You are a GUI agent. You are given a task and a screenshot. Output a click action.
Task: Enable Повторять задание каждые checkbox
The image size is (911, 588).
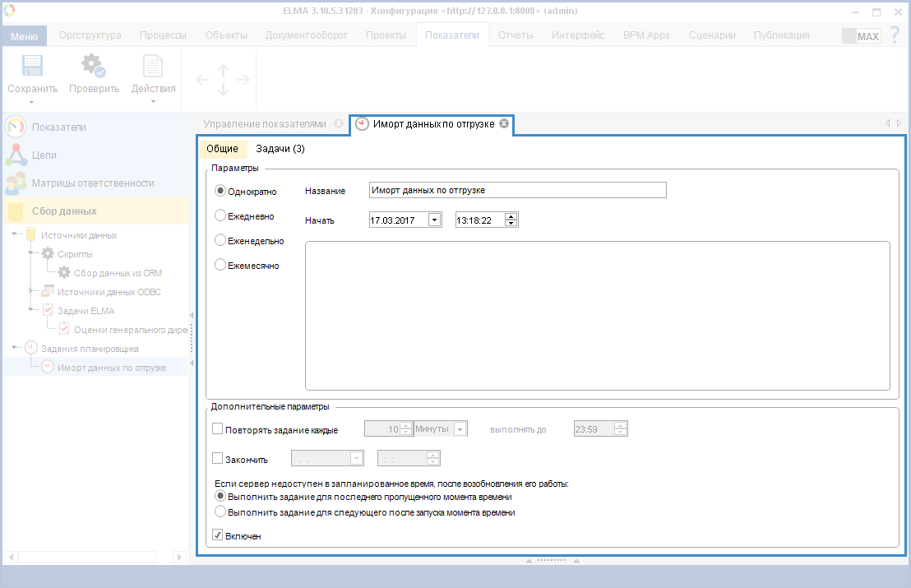click(x=218, y=428)
